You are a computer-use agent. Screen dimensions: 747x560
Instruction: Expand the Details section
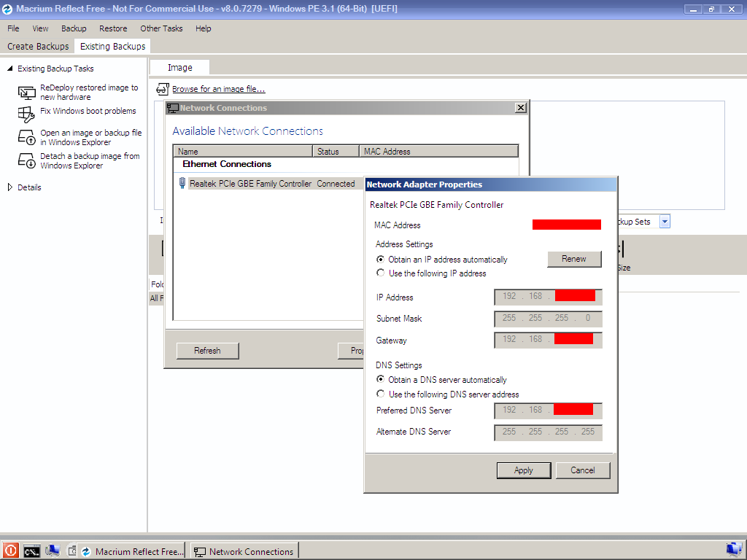[10, 187]
